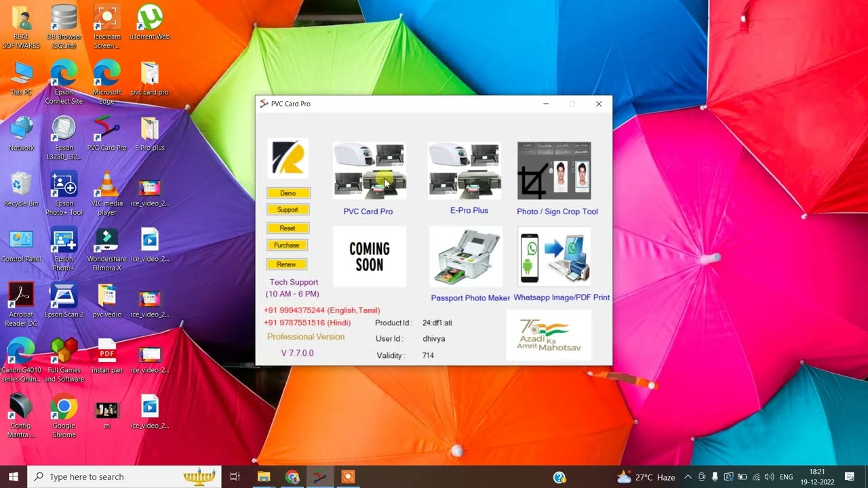This screenshot has width=868, height=488.
Task: Select VLC media player desktop icon
Action: 106,194
